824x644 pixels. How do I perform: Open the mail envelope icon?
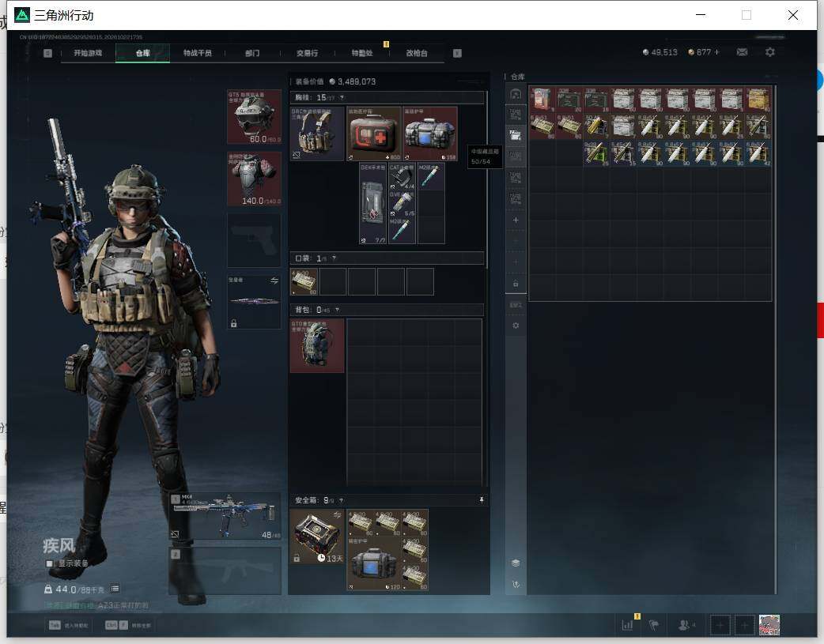coord(742,52)
